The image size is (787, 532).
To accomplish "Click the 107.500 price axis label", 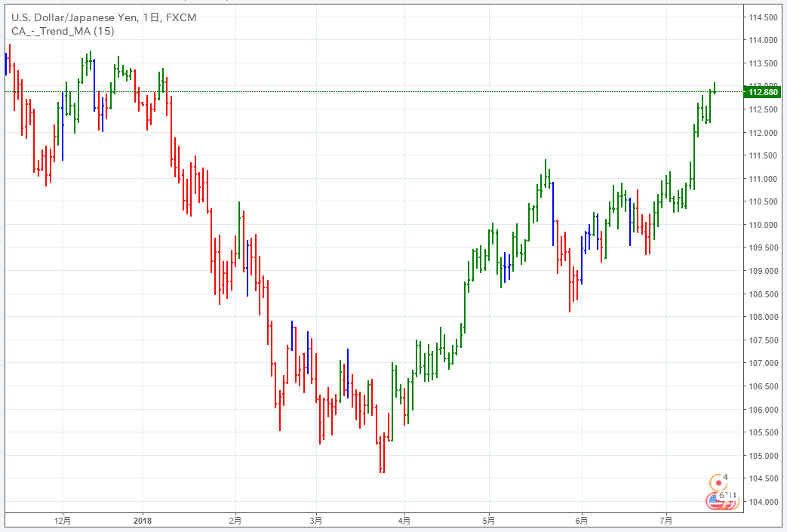I will click(x=763, y=340).
